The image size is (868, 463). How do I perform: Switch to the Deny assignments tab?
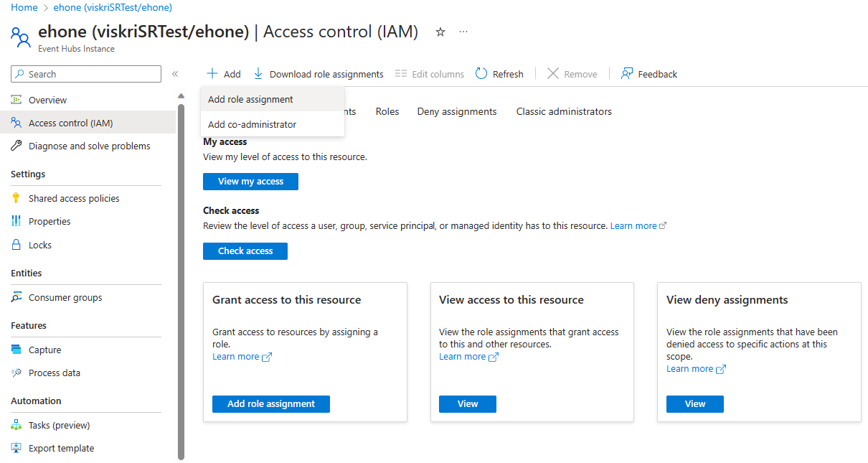[457, 111]
